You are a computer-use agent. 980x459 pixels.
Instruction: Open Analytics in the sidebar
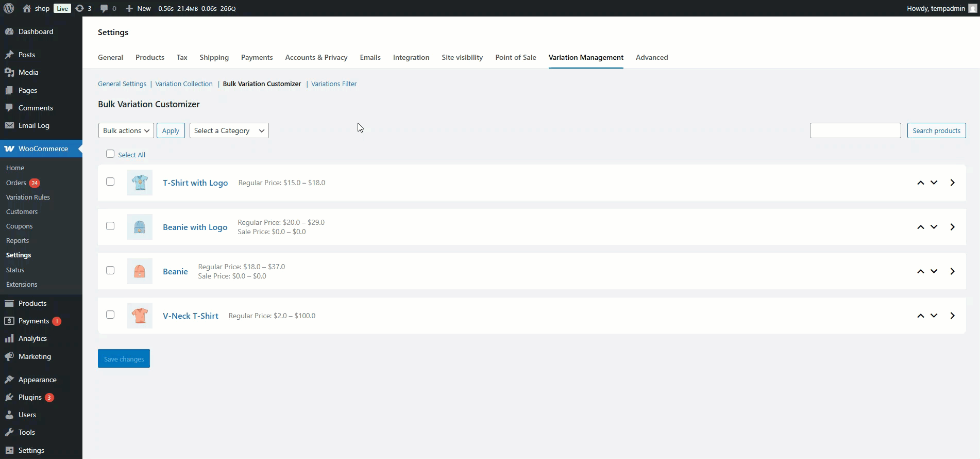click(x=32, y=338)
